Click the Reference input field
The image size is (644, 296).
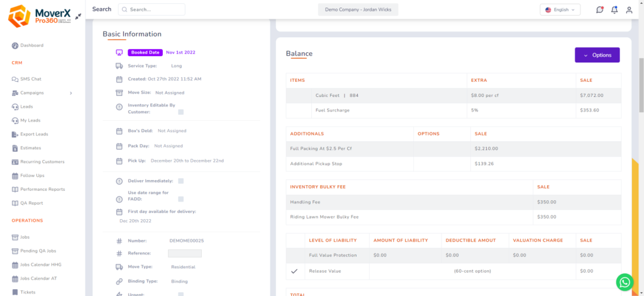tap(185, 253)
